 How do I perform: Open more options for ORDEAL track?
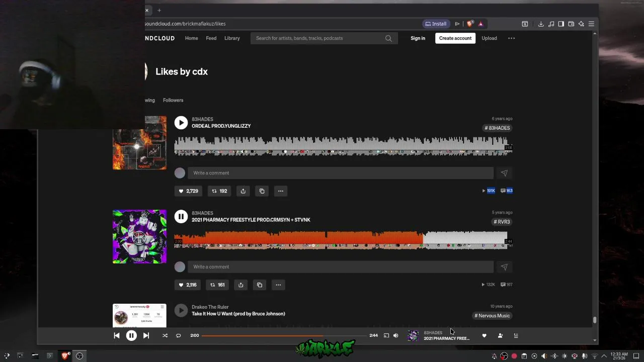click(x=281, y=191)
